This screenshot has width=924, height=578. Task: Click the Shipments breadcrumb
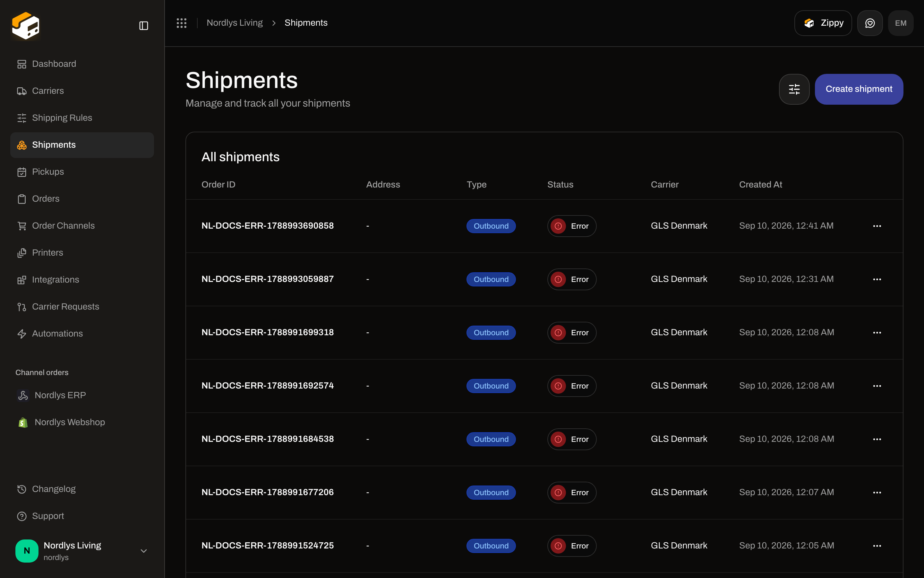(306, 23)
